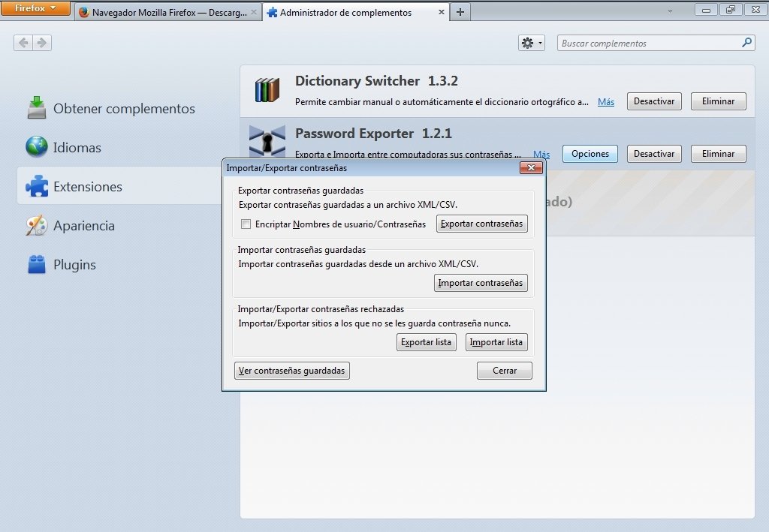Image resolution: width=769 pixels, height=532 pixels.
Task: Click Importar lista button
Action: 496,342
